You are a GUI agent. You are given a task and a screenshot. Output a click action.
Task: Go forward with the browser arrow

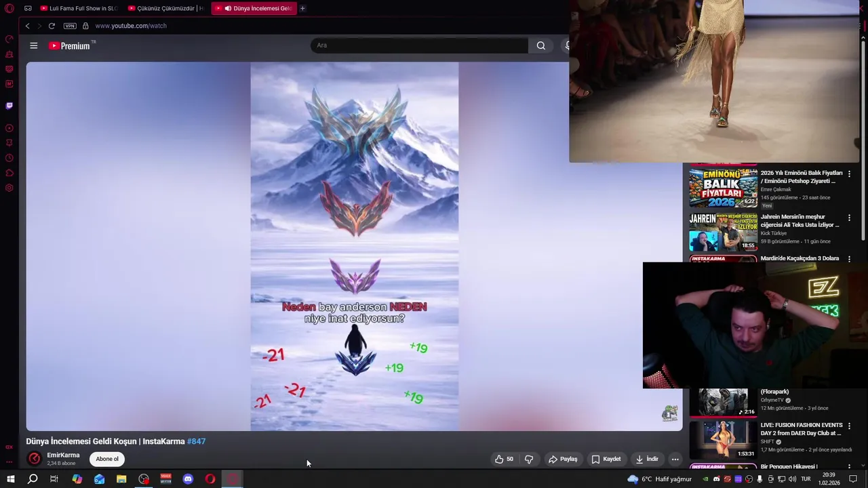click(x=39, y=26)
